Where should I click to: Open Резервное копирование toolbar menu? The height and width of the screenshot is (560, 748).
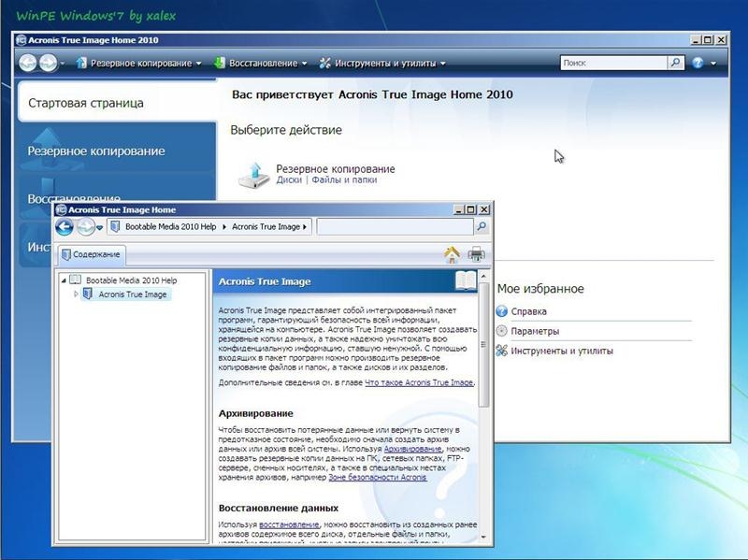pyautogui.click(x=138, y=63)
